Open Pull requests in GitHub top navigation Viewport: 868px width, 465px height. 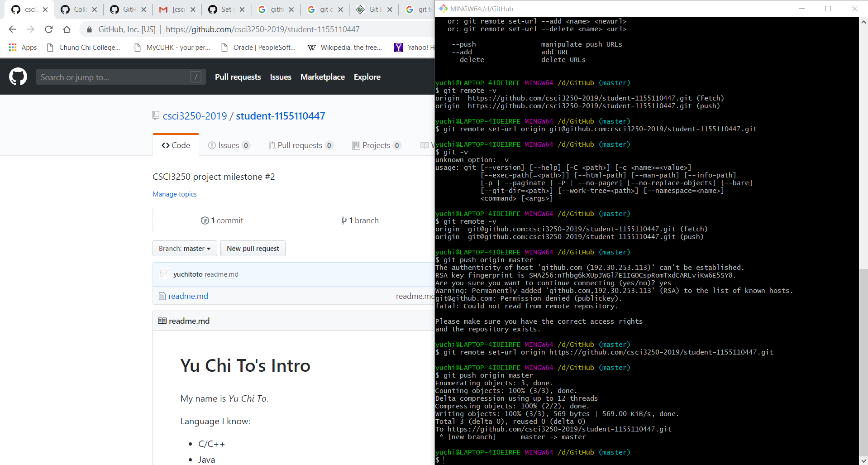[238, 77]
